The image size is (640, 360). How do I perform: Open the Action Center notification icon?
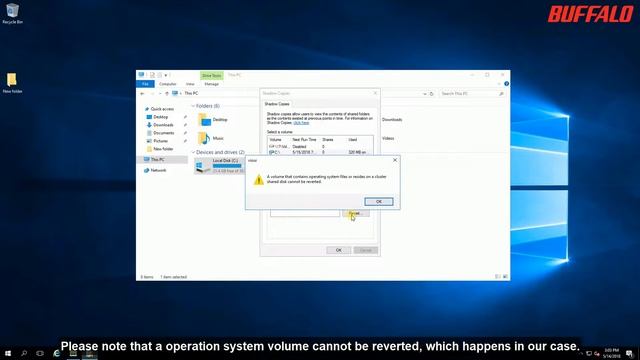[630, 353]
